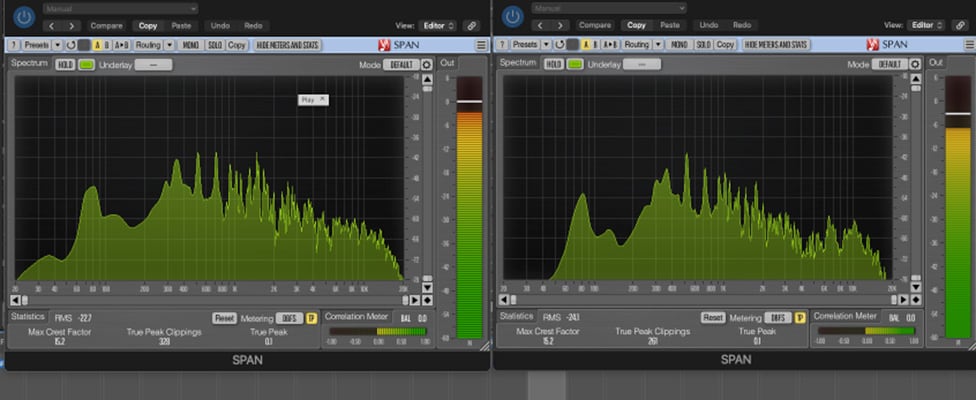976x400 pixels.
Task: Go to next preset arrow in right window
Action: coord(560,26)
